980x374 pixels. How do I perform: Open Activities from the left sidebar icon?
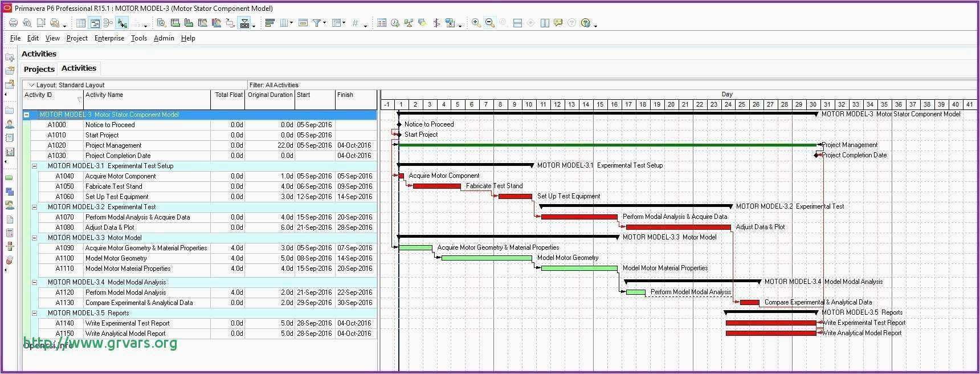(x=10, y=178)
